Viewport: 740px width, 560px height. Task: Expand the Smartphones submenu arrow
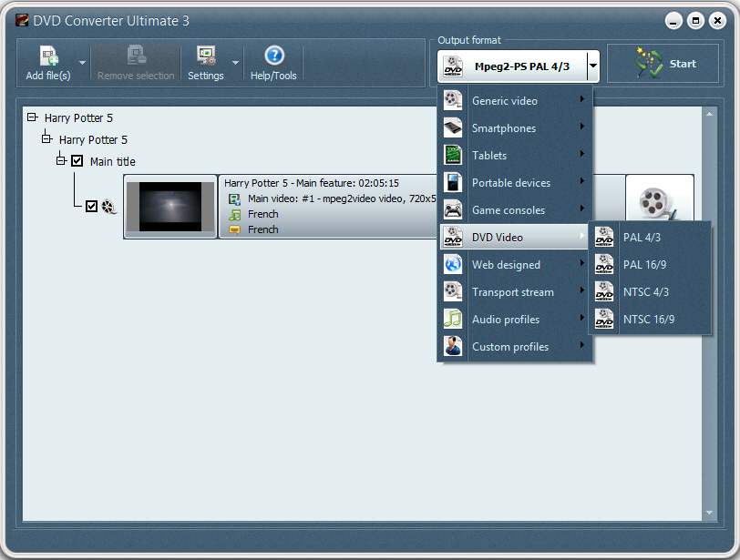point(582,127)
